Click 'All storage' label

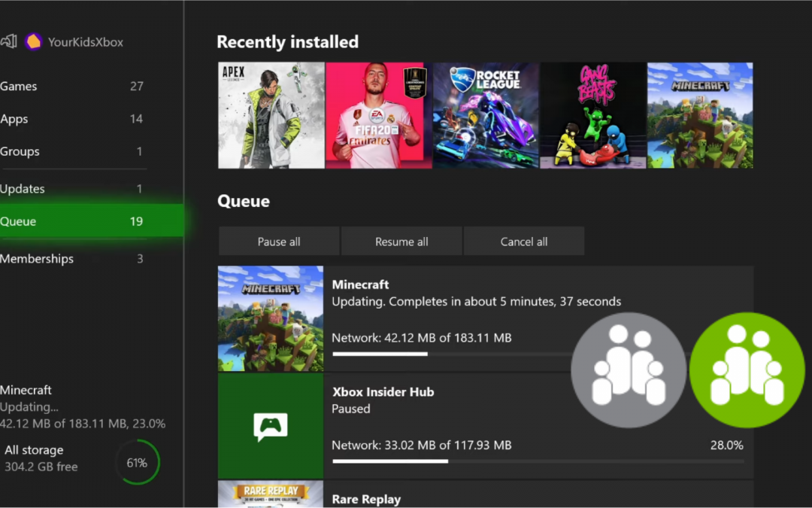[x=34, y=450]
